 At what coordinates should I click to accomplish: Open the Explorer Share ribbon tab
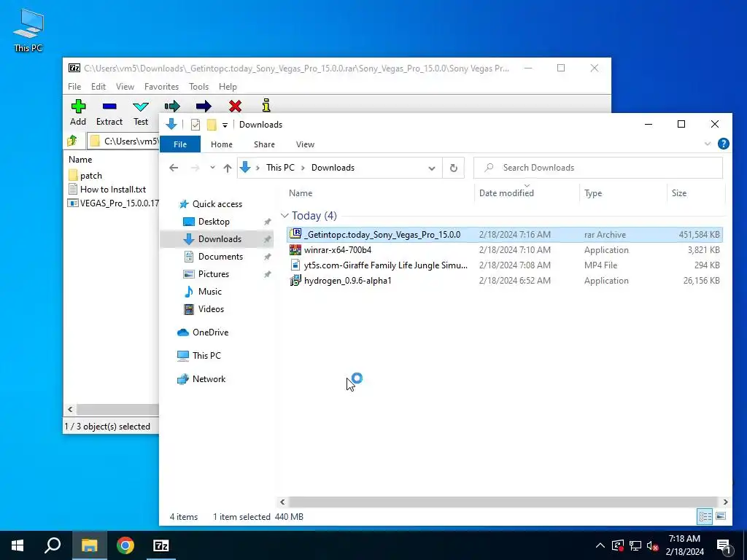[264, 144]
